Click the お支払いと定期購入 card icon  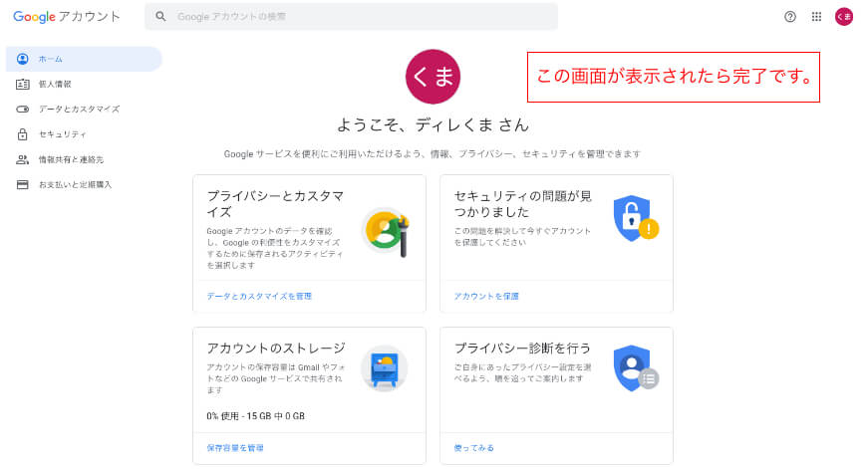tap(23, 185)
